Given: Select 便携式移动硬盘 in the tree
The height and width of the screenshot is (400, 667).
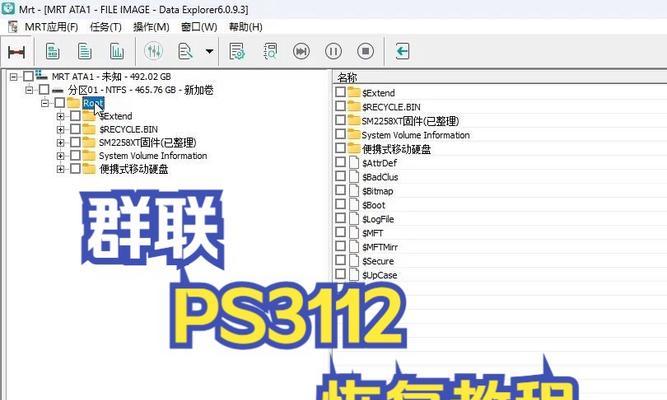Looking at the screenshot, I should [x=134, y=169].
